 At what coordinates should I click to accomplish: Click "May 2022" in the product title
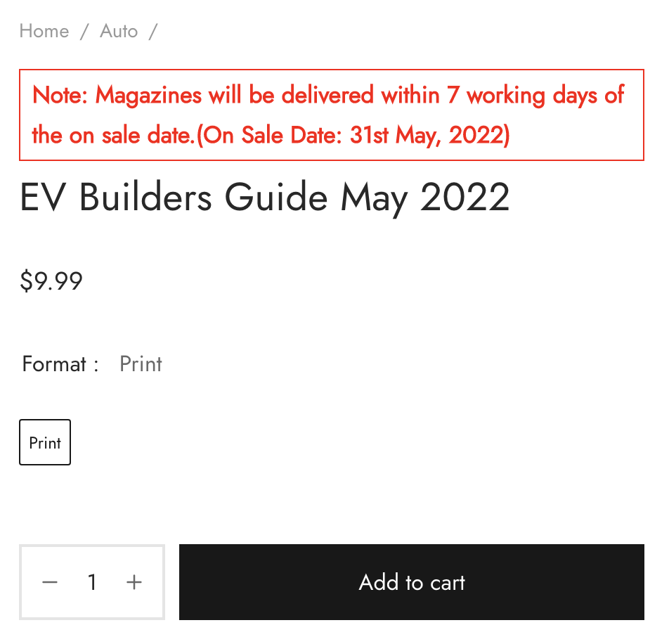pos(425,198)
